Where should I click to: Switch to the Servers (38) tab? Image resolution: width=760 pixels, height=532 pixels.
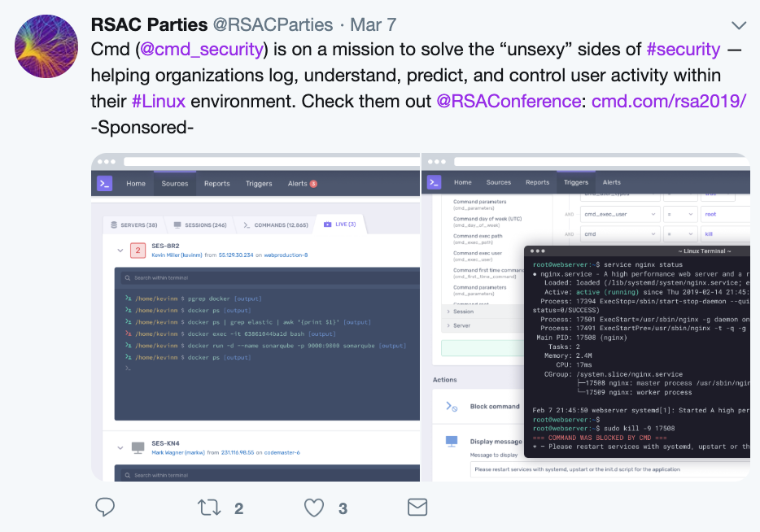pyautogui.click(x=133, y=225)
